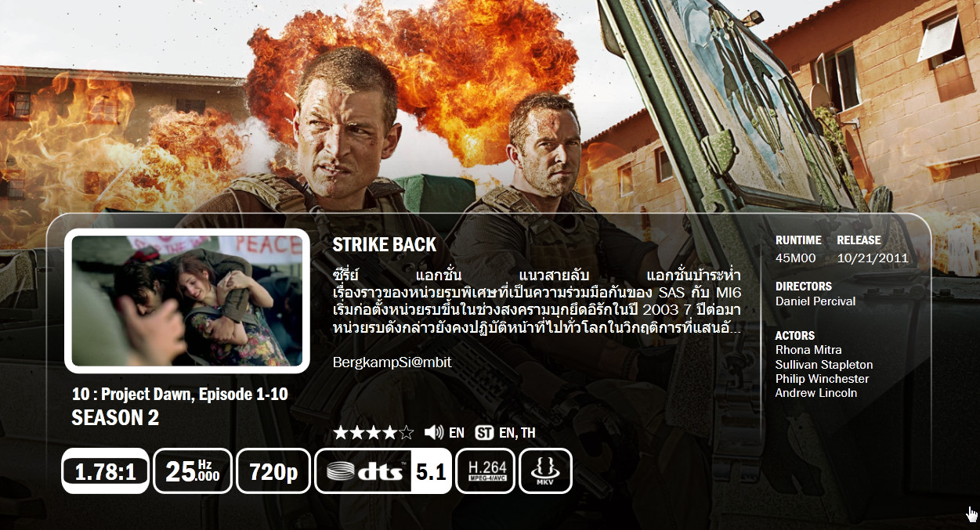Click actor Philip Winchester

[x=822, y=379]
